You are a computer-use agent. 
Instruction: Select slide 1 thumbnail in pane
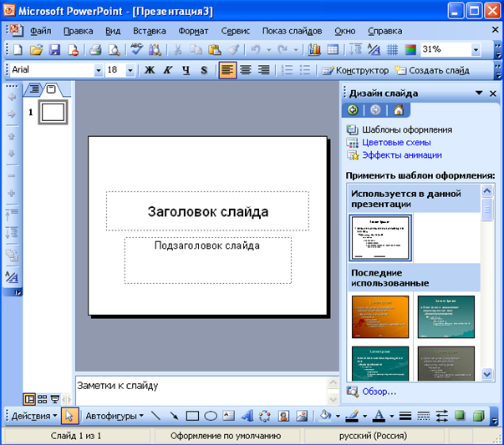[53, 112]
